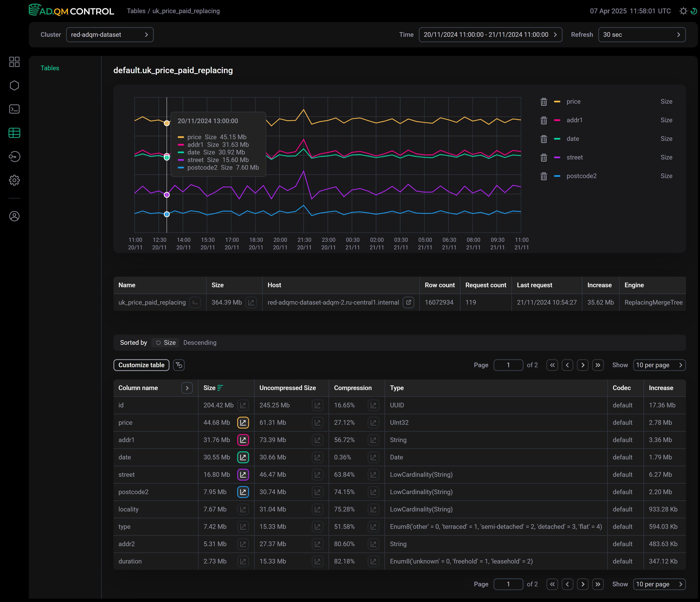Open the Refresh 30 sec dropdown
Screen dimensions: 700x602
tap(642, 35)
